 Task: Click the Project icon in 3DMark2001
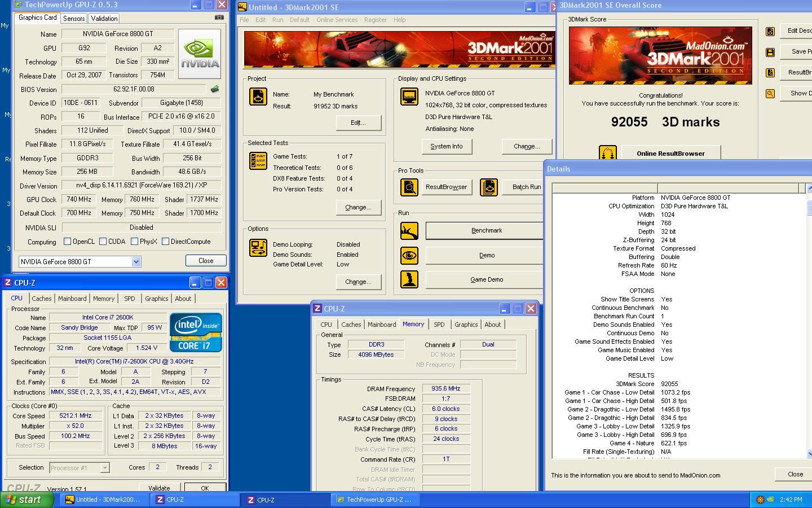pos(258,97)
